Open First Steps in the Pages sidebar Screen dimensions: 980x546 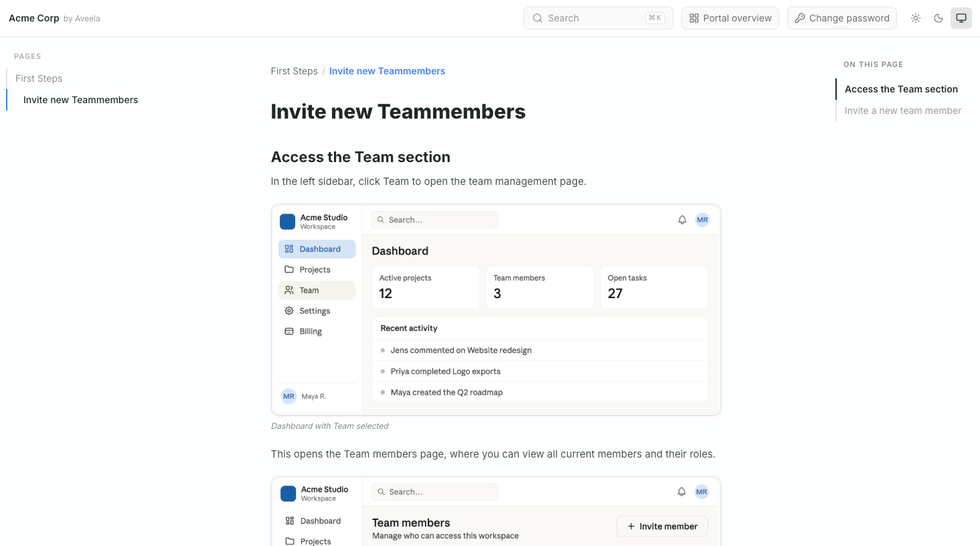(39, 78)
